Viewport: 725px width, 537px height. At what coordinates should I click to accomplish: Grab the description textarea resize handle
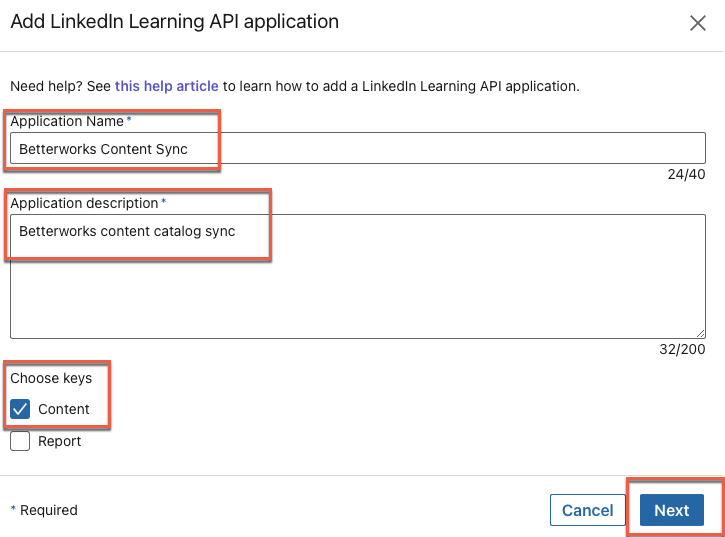[700, 333]
